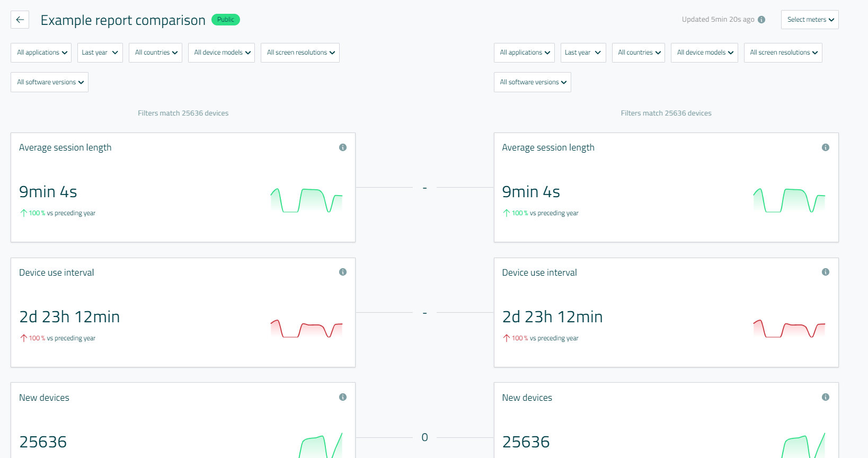
Task: Open right All software versions filter
Action: (532, 82)
